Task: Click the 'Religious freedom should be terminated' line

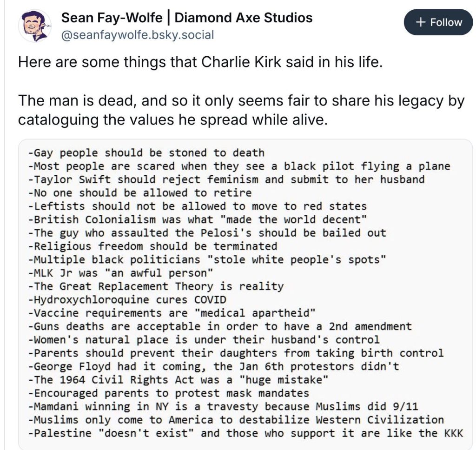Action: [152, 246]
